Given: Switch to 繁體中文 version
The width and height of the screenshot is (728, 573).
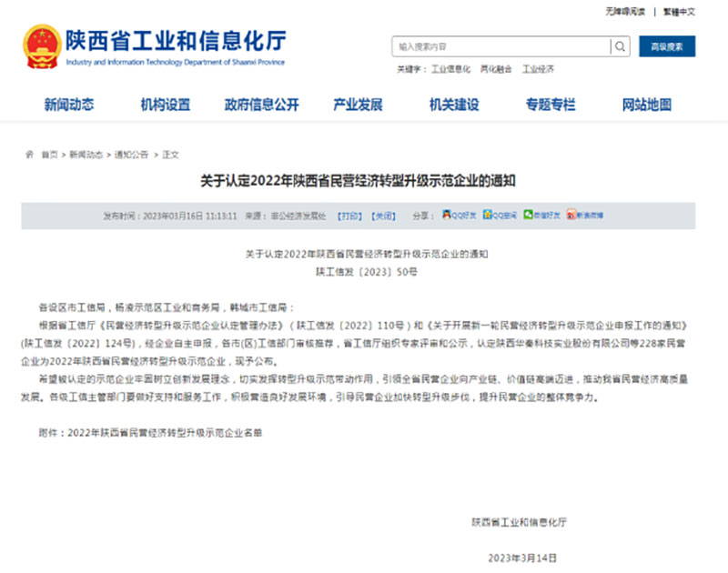Looking at the screenshot, I should [678, 12].
